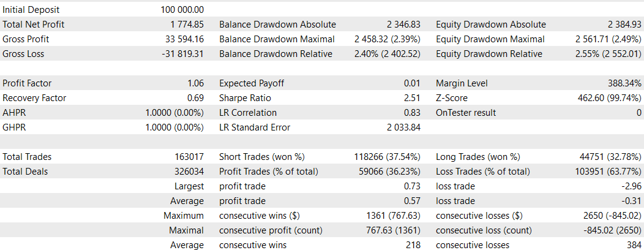Click the Initial Deposit value 100 000.00
644x250 pixels.
pyautogui.click(x=182, y=10)
